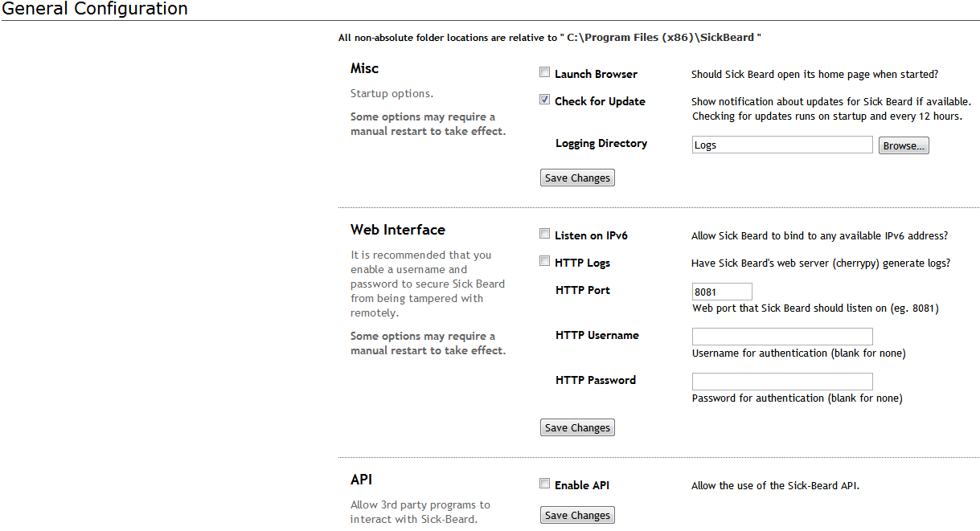Click the HTTP Username input box
980x531 pixels.
point(781,337)
